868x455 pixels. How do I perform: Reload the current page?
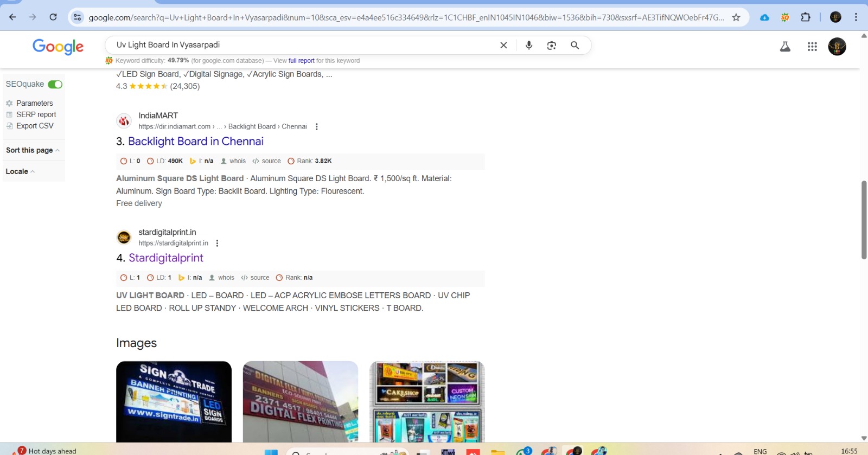pos(53,17)
